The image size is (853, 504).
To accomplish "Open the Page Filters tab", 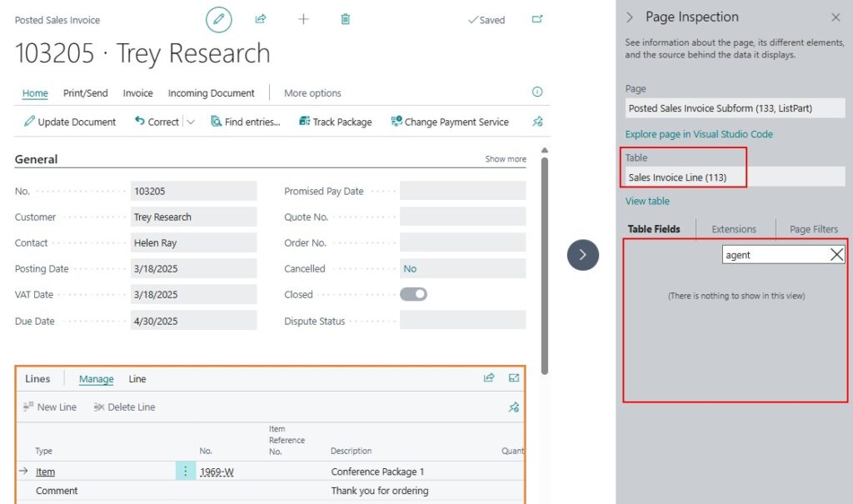I will [x=813, y=229].
